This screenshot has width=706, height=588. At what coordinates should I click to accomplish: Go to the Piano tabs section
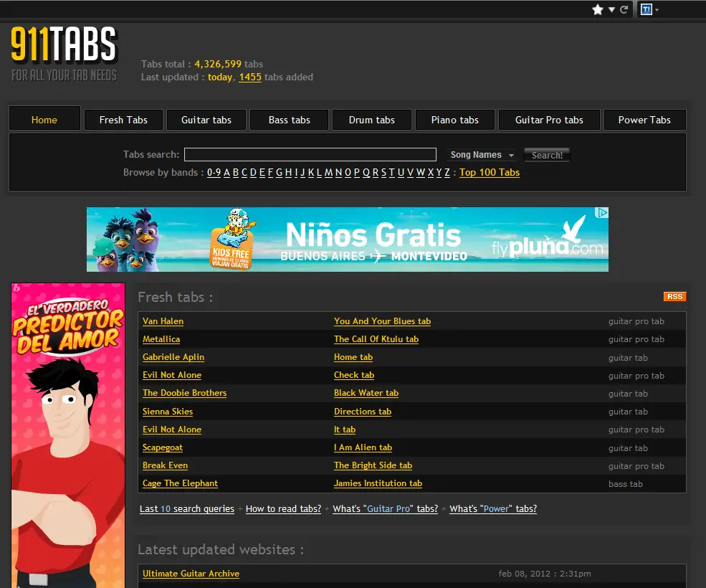454,120
